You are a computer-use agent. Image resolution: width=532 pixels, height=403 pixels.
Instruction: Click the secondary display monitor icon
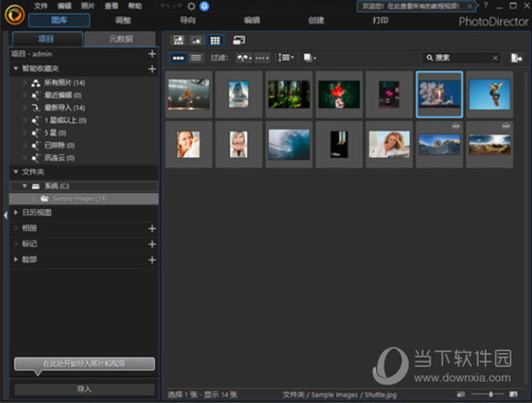tap(239, 41)
